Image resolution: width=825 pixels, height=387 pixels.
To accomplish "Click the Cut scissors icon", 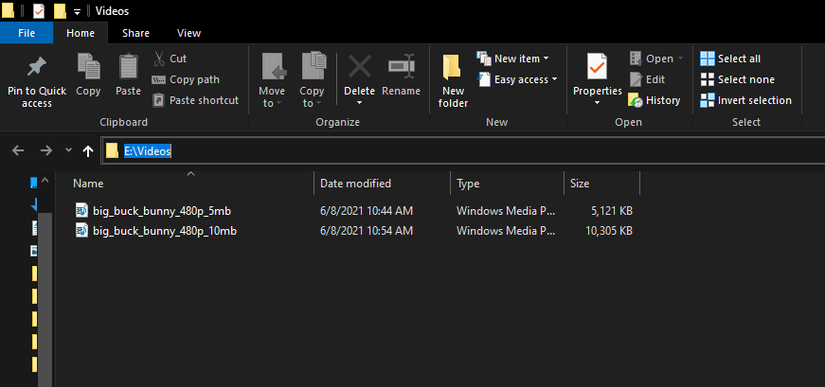I will (159, 58).
